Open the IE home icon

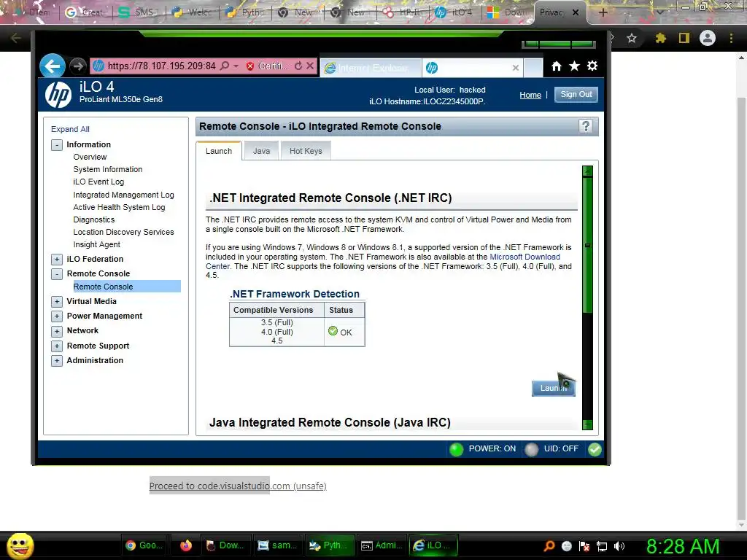tap(557, 66)
